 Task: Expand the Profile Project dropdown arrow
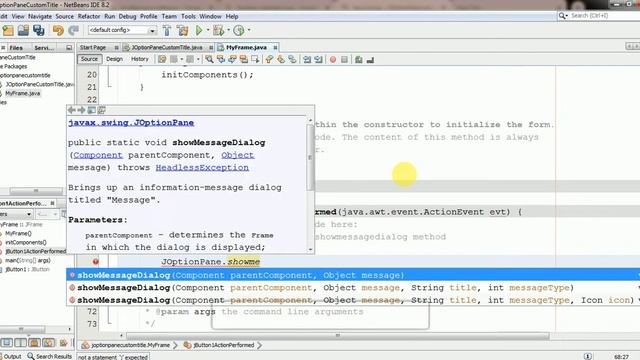click(x=249, y=30)
